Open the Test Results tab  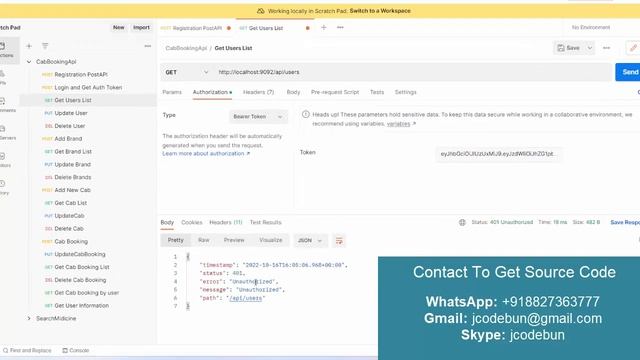point(265,222)
